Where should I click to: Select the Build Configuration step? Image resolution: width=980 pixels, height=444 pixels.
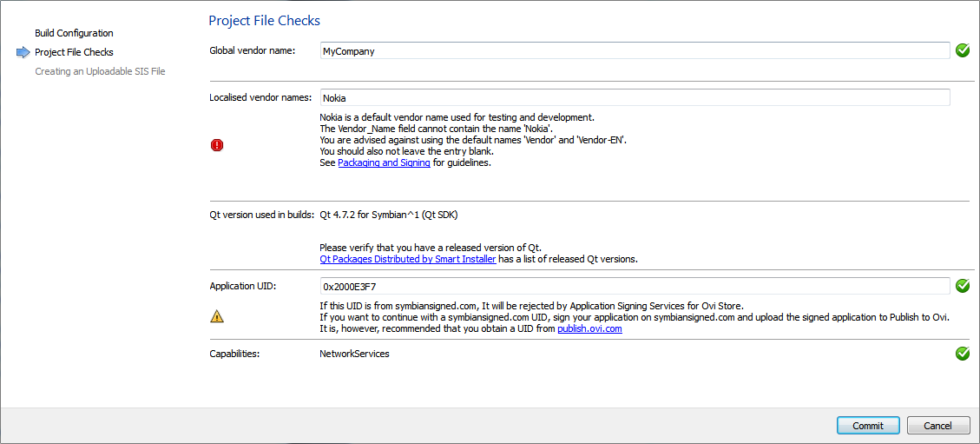click(x=74, y=32)
